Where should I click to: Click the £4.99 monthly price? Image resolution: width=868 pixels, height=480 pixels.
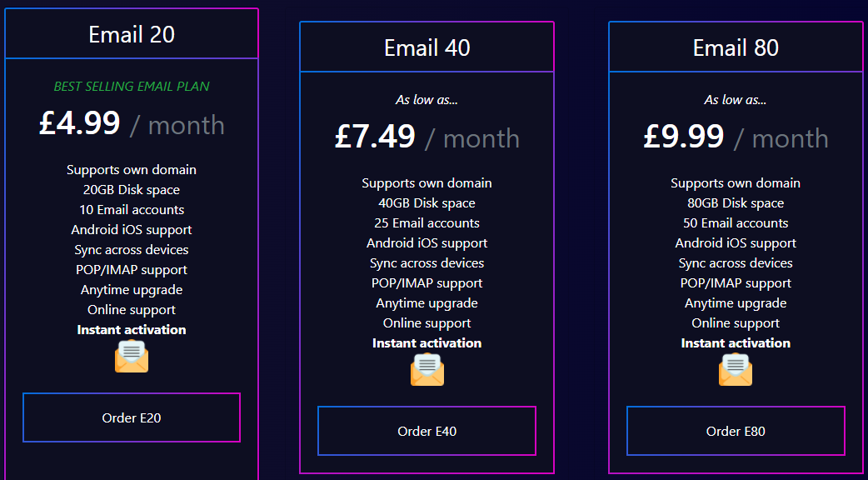132,124
